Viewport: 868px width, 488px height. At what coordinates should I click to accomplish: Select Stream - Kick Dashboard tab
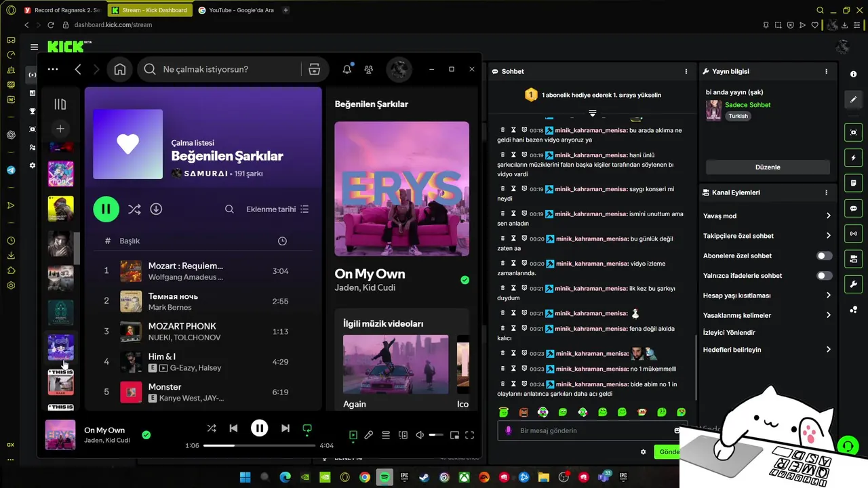149,10
